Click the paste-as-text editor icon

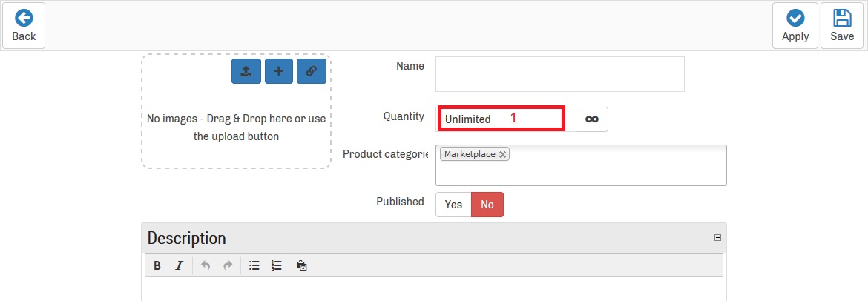click(x=302, y=265)
